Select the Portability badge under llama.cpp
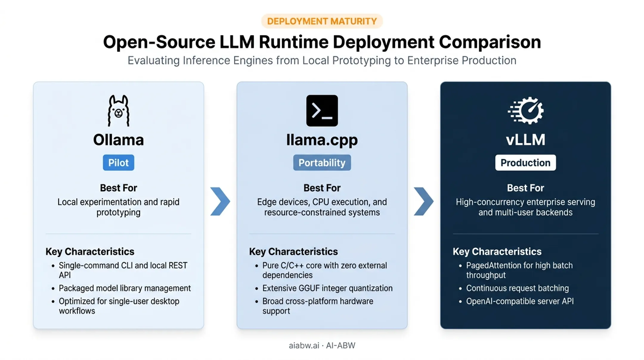 (322, 163)
